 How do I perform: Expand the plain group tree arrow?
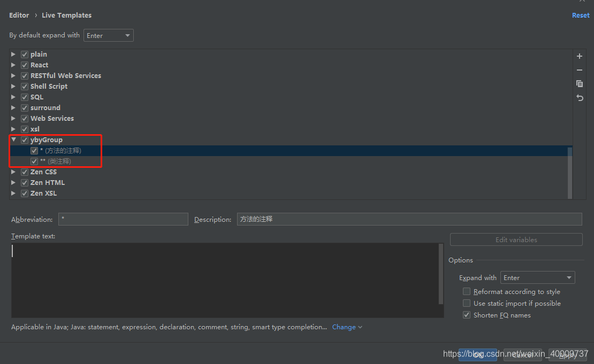pyautogui.click(x=13, y=55)
